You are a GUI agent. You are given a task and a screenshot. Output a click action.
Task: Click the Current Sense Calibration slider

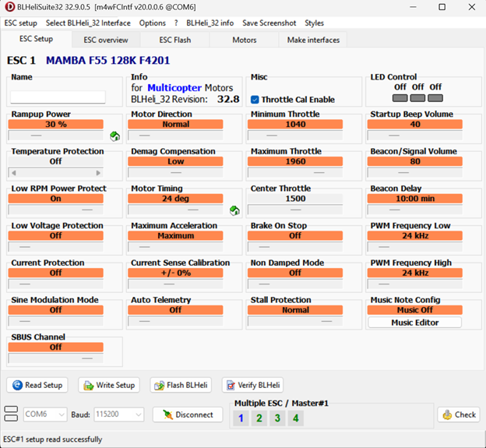[x=175, y=284]
